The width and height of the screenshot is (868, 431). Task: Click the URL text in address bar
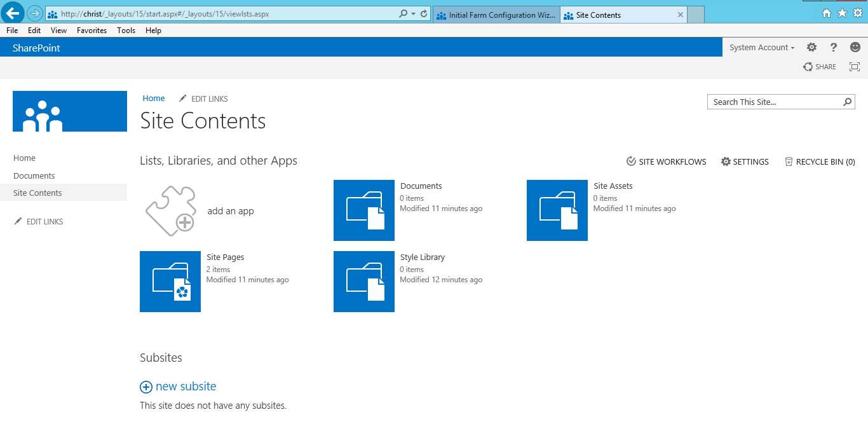(165, 14)
